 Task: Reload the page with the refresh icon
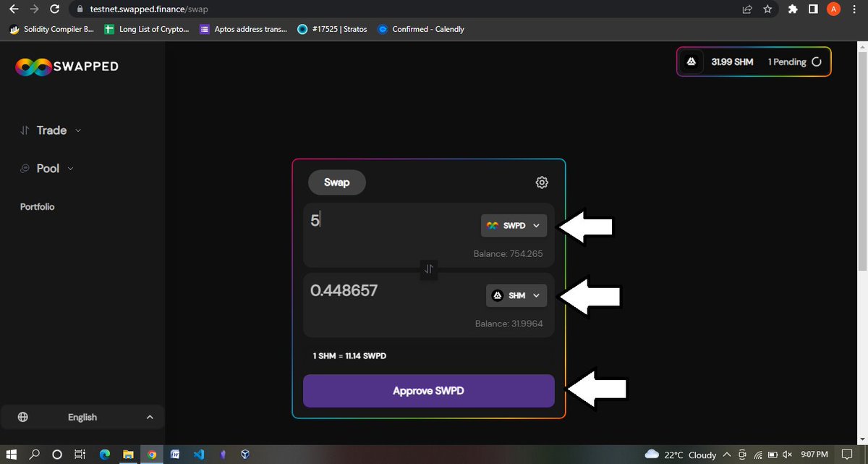[x=55, y=9]
